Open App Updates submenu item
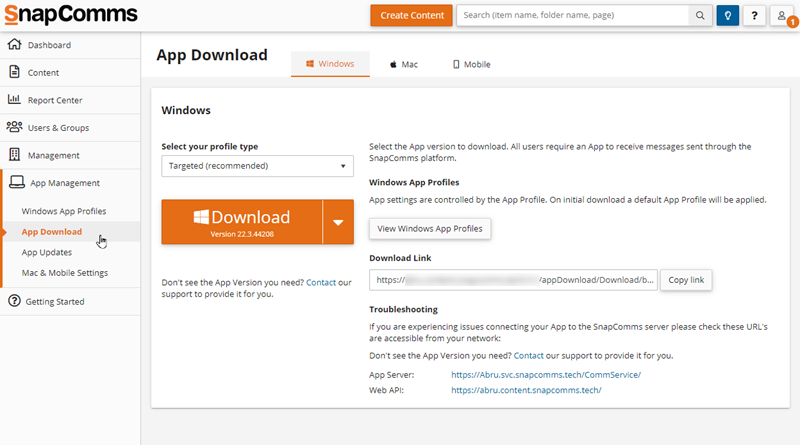Viewport: 800px width, 445px height. click(x=46, y=252)
